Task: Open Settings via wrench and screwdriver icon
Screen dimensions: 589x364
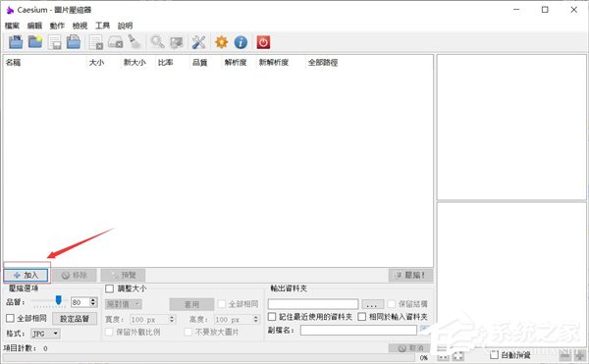Action: click(198, 42)
